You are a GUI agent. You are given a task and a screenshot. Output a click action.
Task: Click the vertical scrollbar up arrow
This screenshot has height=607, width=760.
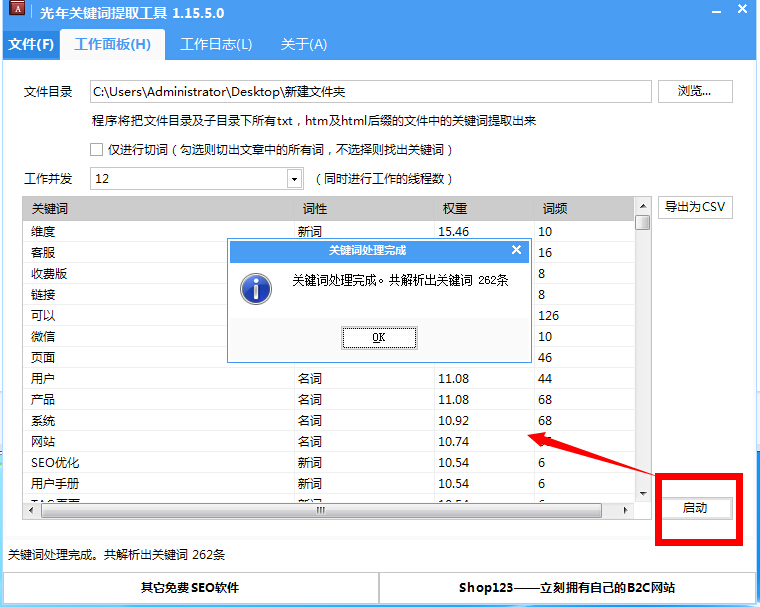point(642,205)
